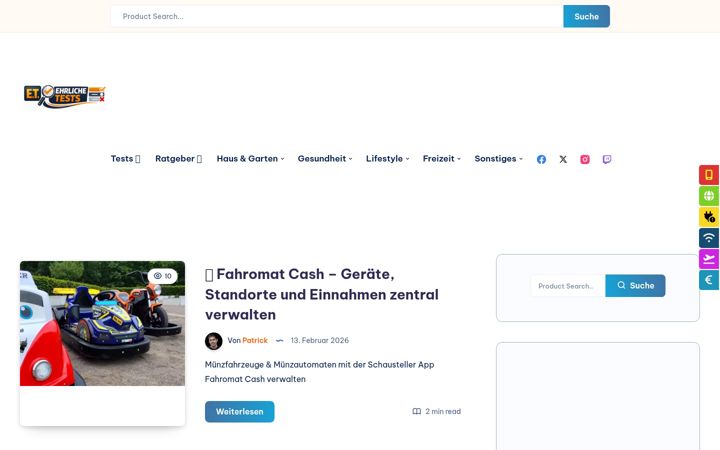Image resolution: width=720 pixels, height=450 pixels.
Task: Expand the Sonstiges dropdown
Action: pos(498,159)
